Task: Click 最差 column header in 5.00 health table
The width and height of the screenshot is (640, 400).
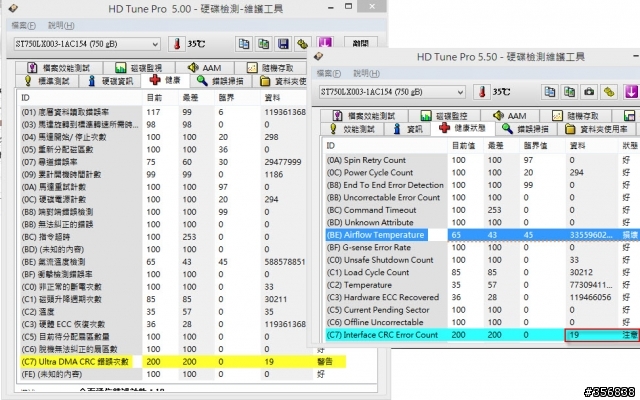Action: (196, 98)
